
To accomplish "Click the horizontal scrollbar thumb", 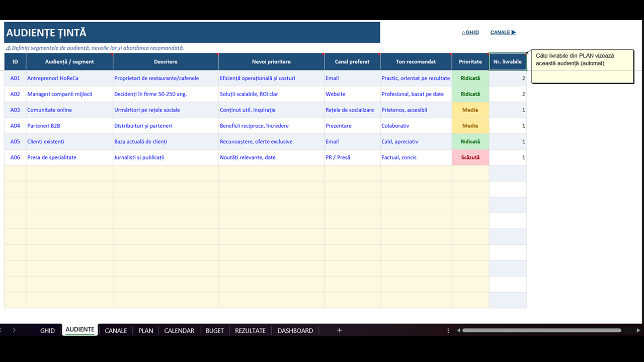I will coord(541,330).
